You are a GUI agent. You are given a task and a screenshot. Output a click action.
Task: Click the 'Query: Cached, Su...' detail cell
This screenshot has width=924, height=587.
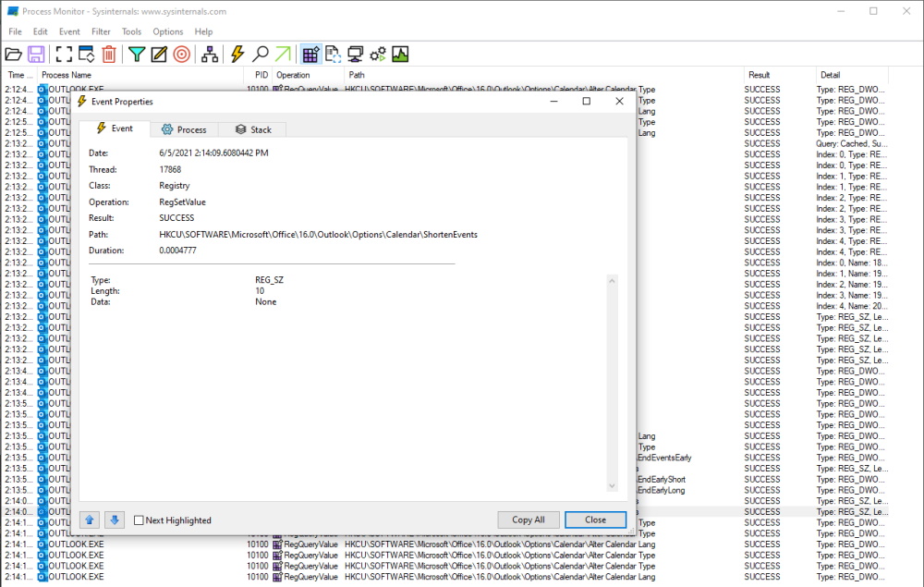(852, 144)
